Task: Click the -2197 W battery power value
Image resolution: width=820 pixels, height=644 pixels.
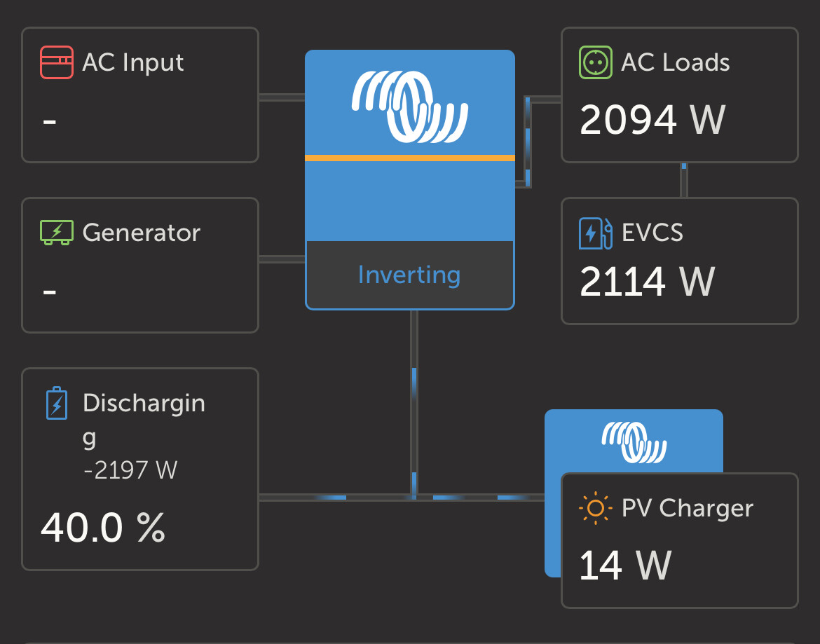Action: pyautogui.click(x=130, y=470)
